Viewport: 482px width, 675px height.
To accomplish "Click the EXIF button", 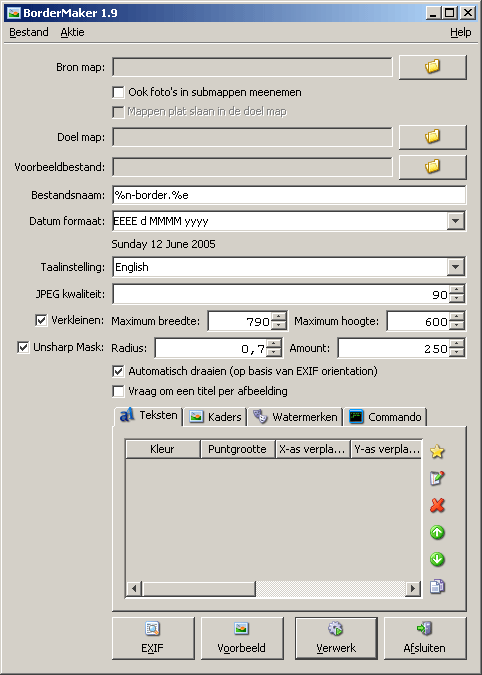I will tap(153, 638).
